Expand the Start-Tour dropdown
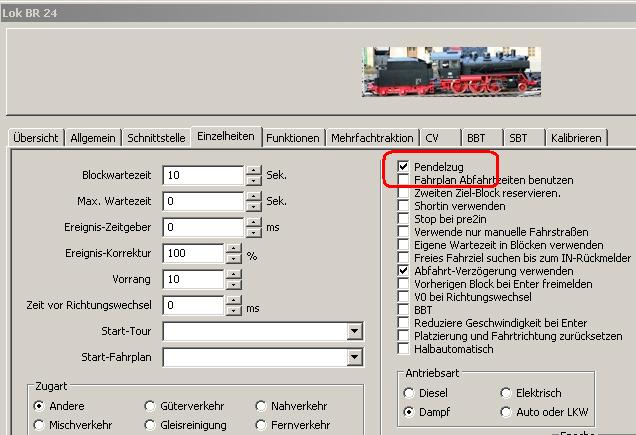Image resolution: width=636 pixels, height=435 pixels. [x=354, y=331]
